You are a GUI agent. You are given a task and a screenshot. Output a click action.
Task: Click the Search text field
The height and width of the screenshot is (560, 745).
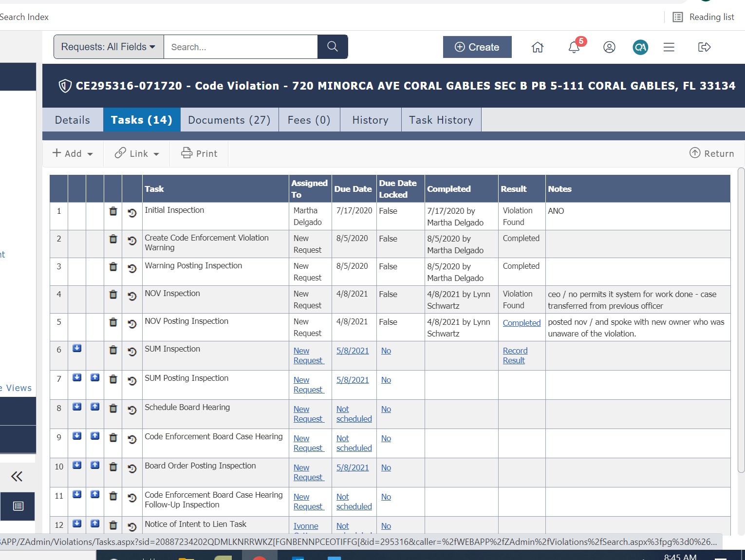point(241,47)
